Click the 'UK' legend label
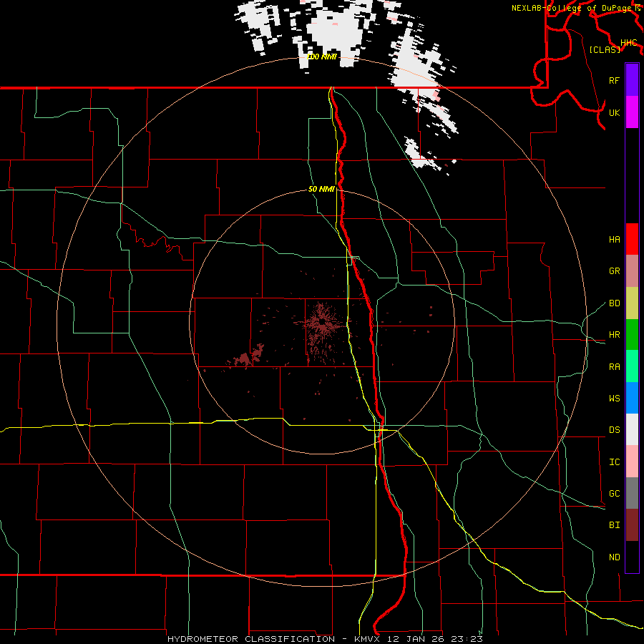 [x=614, y=112]
